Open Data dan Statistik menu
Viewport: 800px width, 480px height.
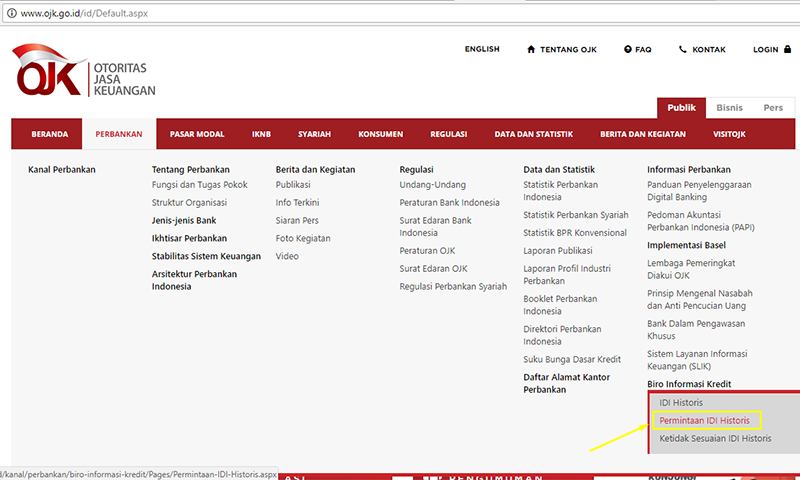click(x=534, y=134)
